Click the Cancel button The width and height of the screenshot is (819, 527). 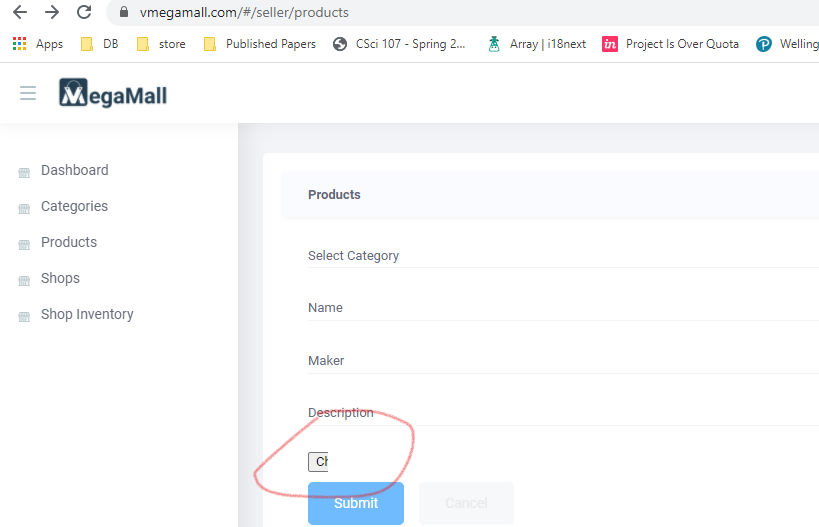point(466,503)
